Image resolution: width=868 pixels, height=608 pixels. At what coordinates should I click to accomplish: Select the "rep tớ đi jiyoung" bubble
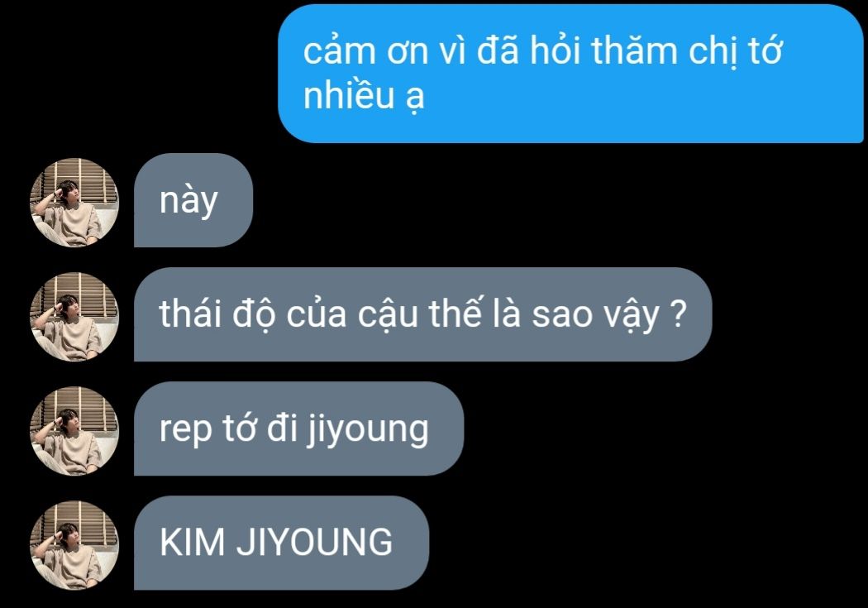tap(299, 428)
